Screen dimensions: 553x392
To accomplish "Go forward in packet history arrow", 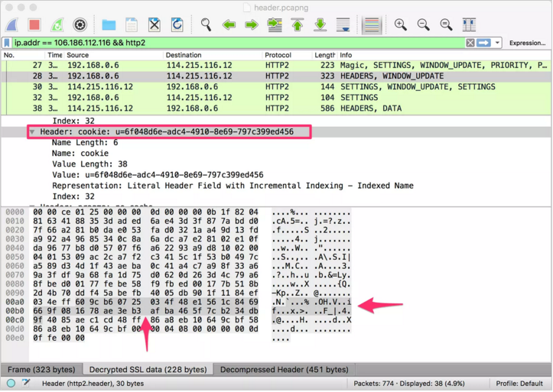I will pos(252,25).
